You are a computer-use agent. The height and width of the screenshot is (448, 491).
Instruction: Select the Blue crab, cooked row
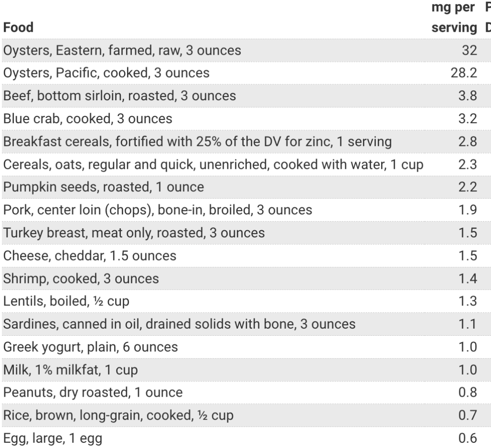[x=246, y=119]
